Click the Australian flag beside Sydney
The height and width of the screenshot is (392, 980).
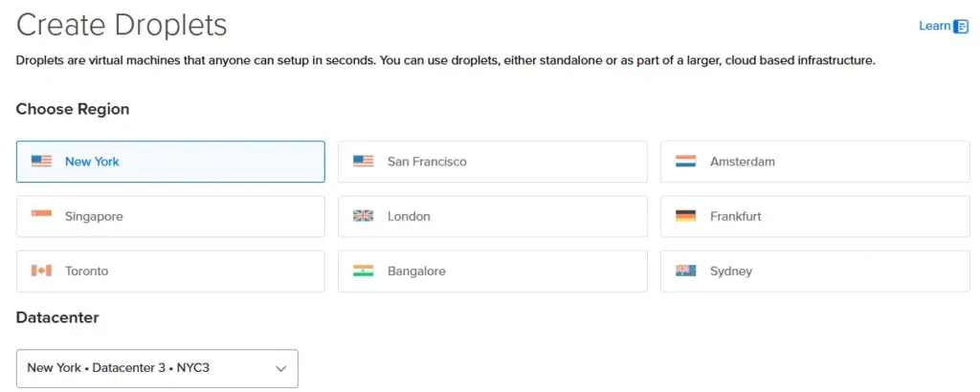coord(685,271)
